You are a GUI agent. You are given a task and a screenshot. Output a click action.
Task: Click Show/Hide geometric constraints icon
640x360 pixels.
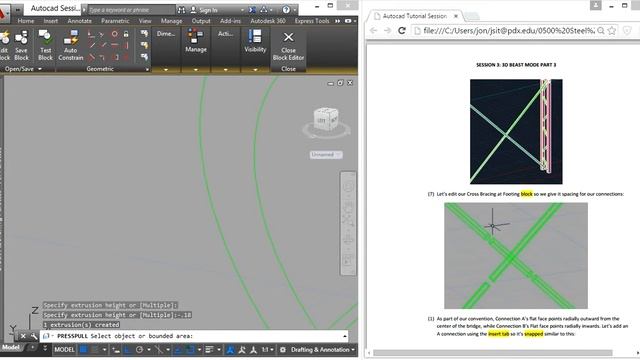coord(144,34)
